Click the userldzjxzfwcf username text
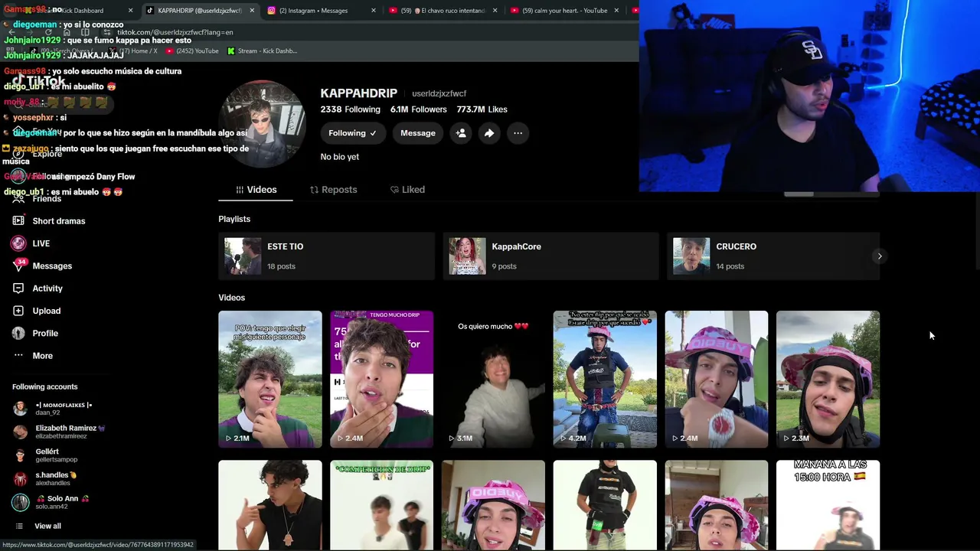 439,93
